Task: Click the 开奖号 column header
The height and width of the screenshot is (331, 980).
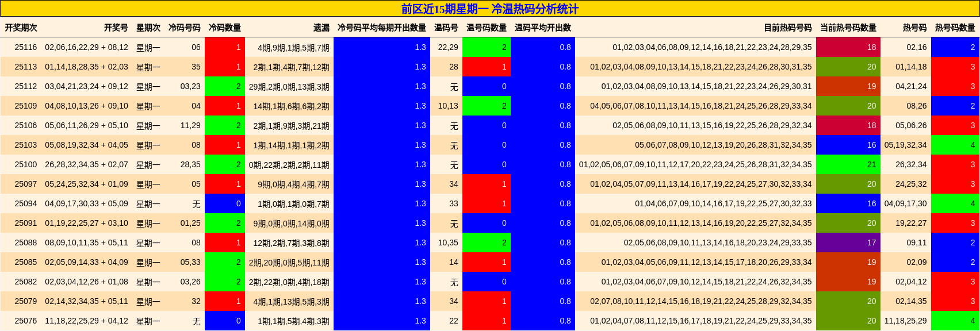Action: pos(116,28)
